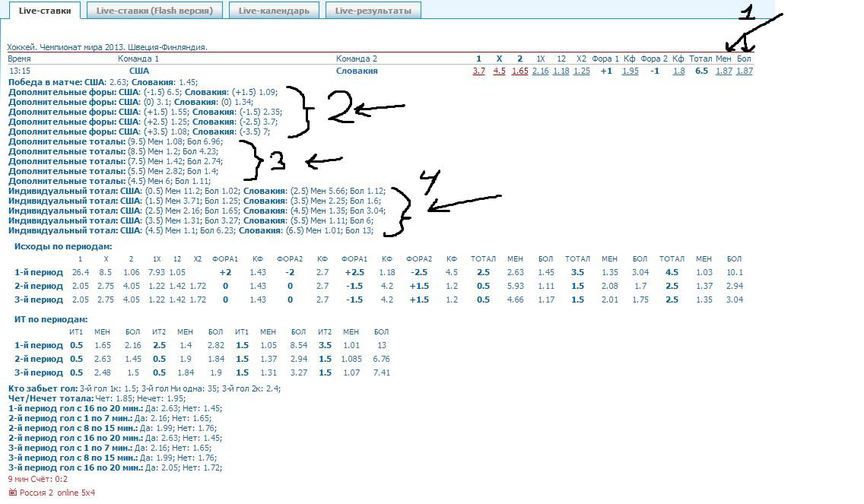This screenshot has width=864, height=504.
Task: Click the individual total line with США (4.5) Мен 1.1
Action: pos(191,231)
